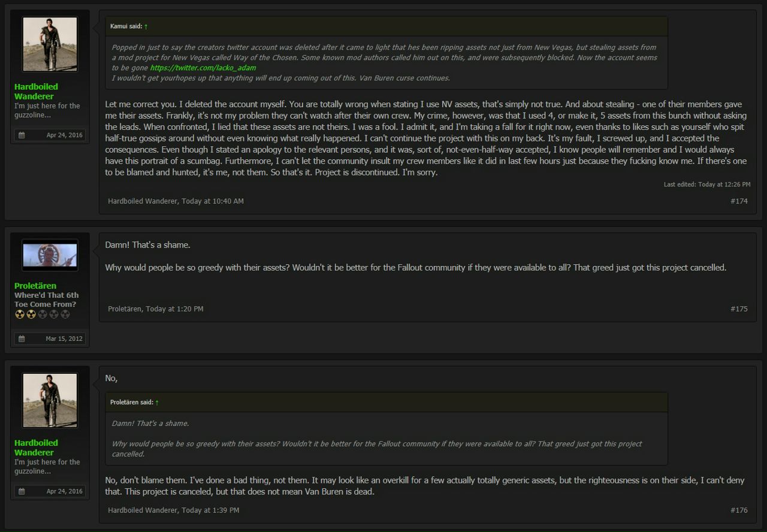767x532 pixels.
Task: Open the #174 post permalink
Action: (739, 201)
